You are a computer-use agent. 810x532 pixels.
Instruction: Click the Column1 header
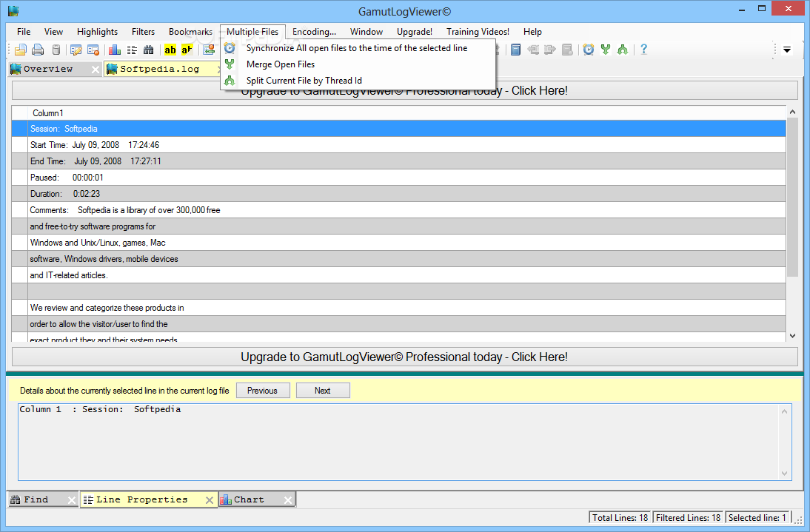(x=406, y=113)
